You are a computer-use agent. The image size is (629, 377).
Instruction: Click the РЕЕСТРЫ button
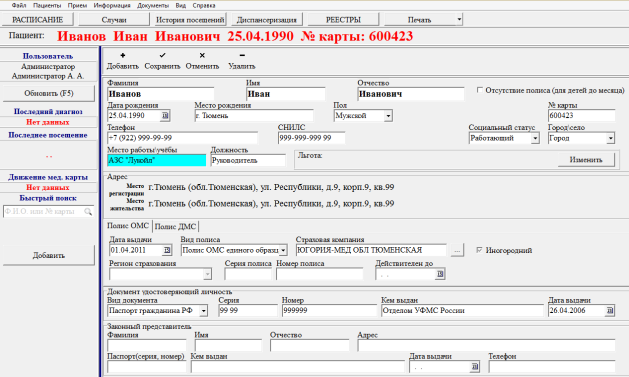[x=343, y=19]
